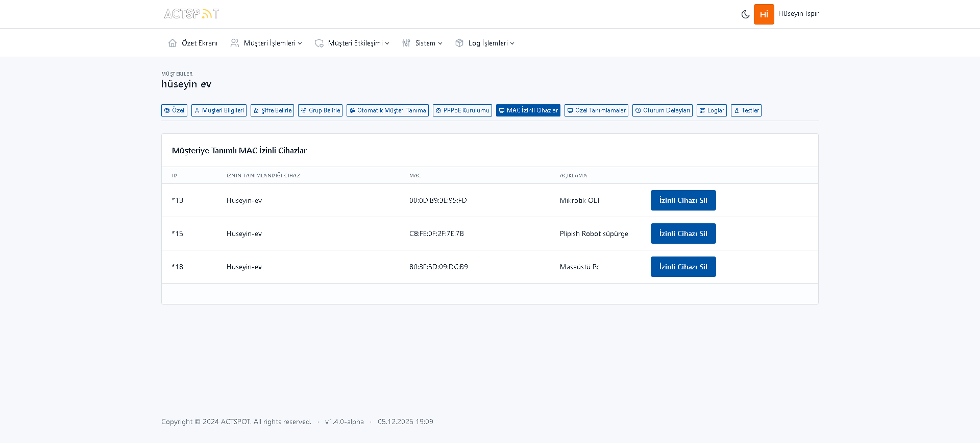Screen dimensions: 980x443
Task: Click the Hüseyin İspir username
Action: 798,14
